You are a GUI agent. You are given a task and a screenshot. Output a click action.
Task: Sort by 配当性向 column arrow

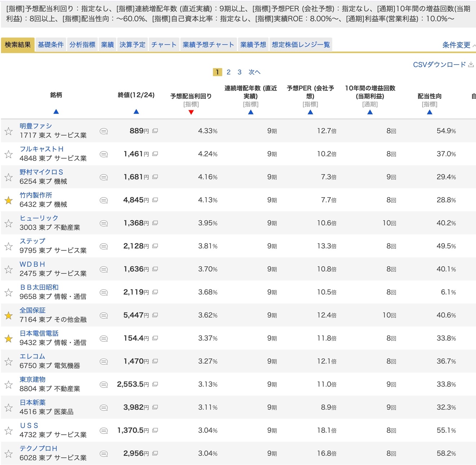coord(429,112)
